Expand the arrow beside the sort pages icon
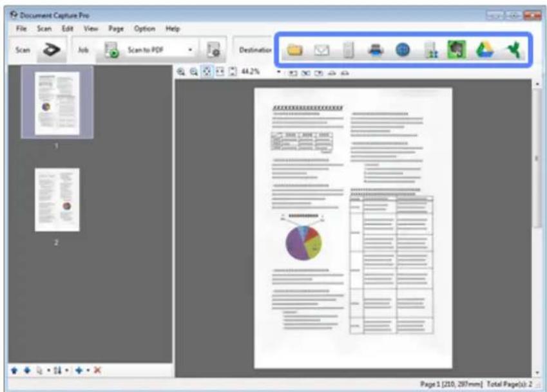Viewport: 547px width, 392px height. [x=66, y=371]
